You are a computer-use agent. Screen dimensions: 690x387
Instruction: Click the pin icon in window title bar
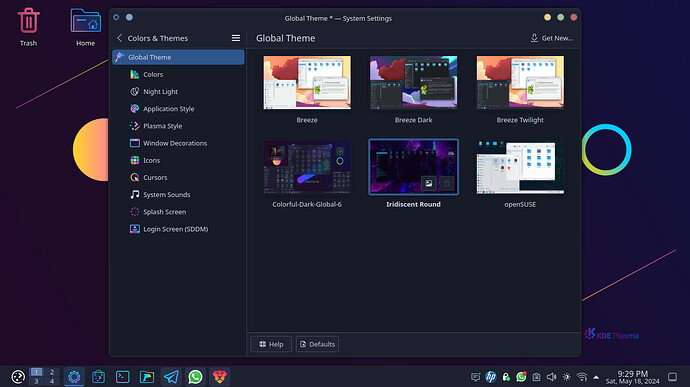129,17
